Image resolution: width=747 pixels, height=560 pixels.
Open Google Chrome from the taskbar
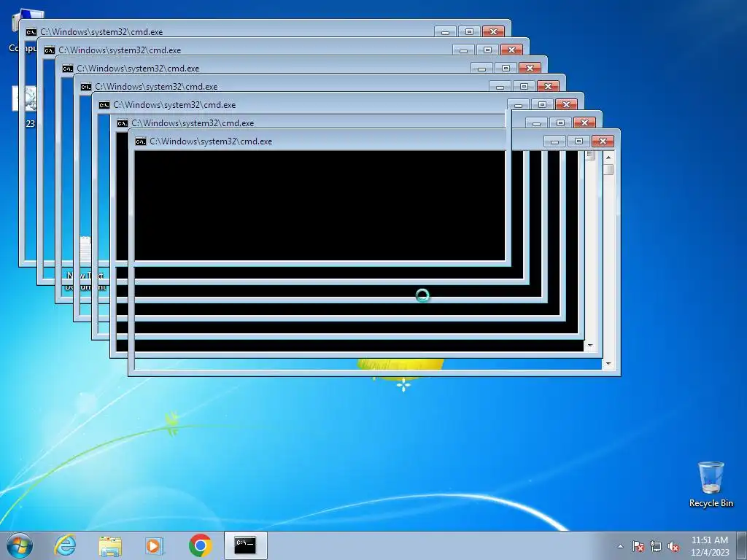click(200, 545)
